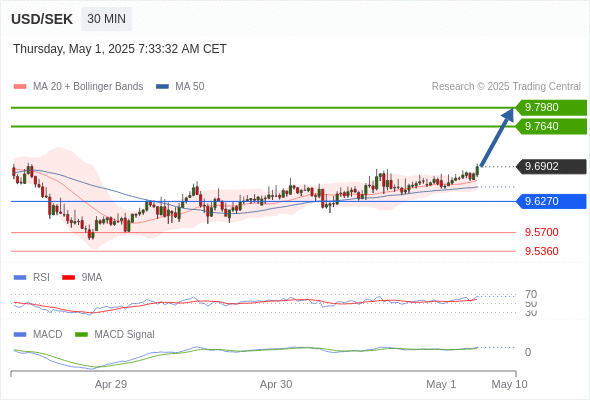Click the Apr 30 date axis marker

[x=276, y=384]
